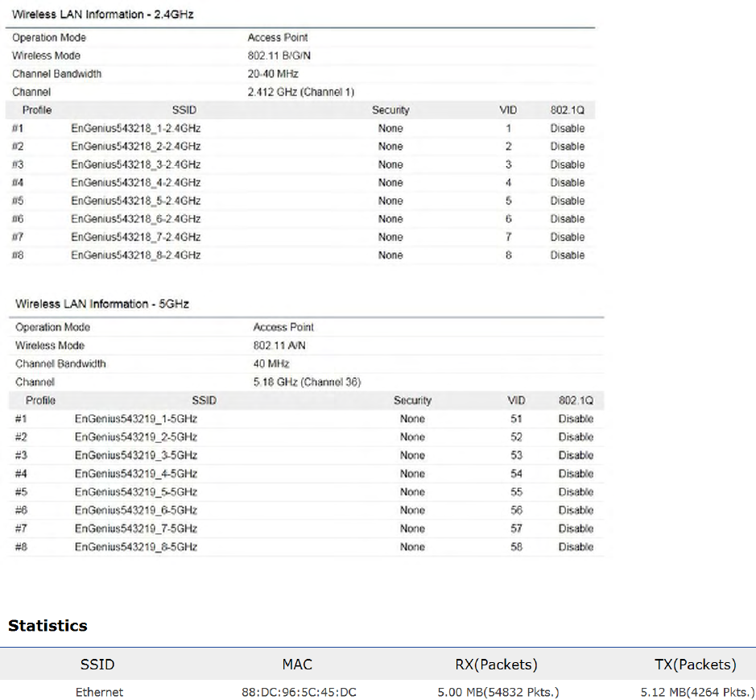Screen dimensions: 756x700
Task: Click Access Point value in 2.4GHz section
Action: coord(278,38)
